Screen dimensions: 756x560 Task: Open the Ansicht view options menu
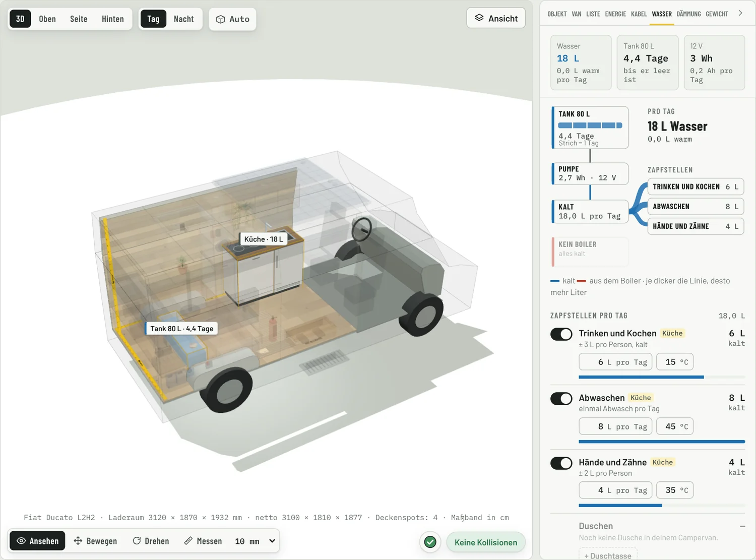(x=496, y=18)
